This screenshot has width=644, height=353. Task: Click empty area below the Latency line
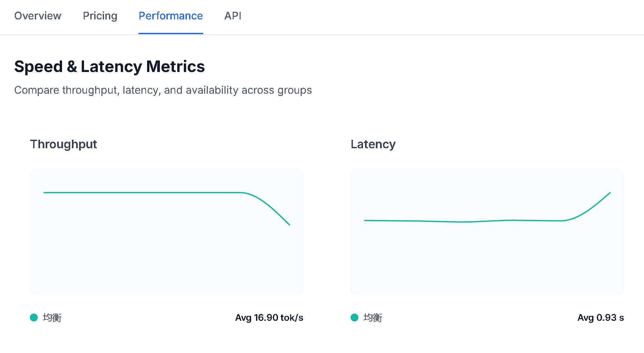486,263
